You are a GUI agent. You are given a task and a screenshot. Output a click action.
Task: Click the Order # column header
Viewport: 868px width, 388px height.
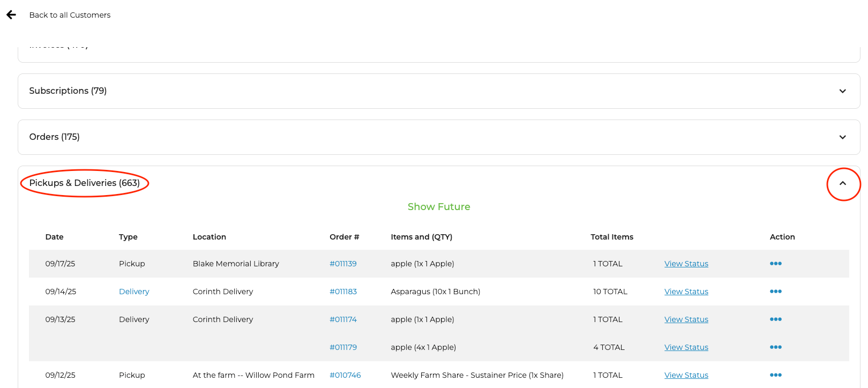pos(345,237)
